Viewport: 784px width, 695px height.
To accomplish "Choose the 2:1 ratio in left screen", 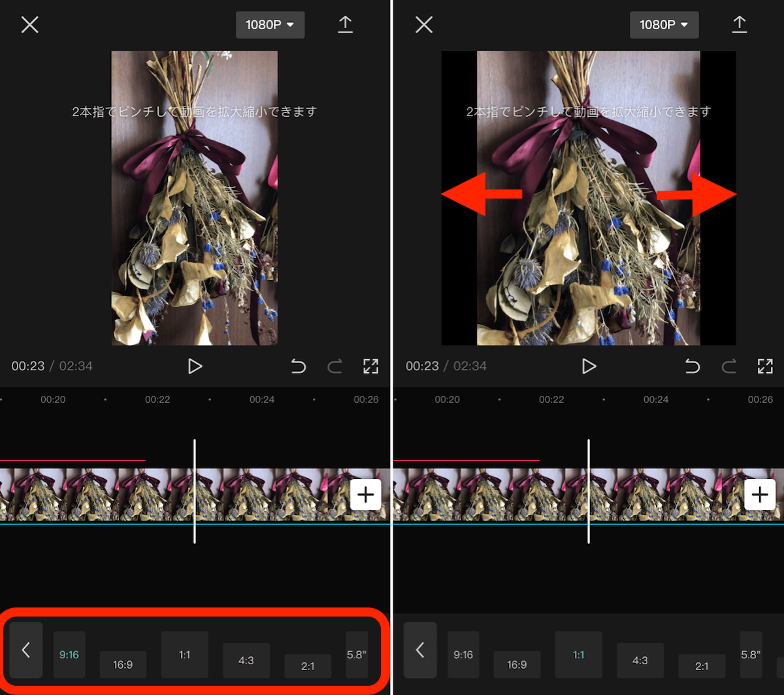I will pyautogui.click(x=308, y=666).
